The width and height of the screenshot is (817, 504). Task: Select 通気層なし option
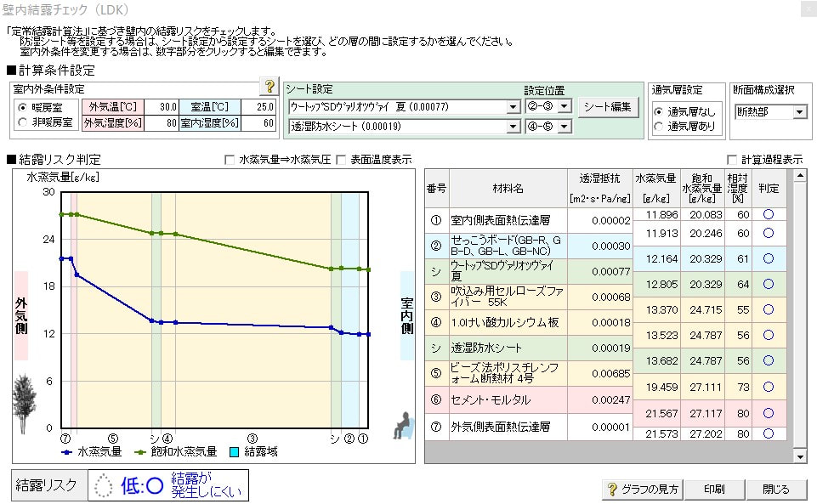(x=659, y=112)
